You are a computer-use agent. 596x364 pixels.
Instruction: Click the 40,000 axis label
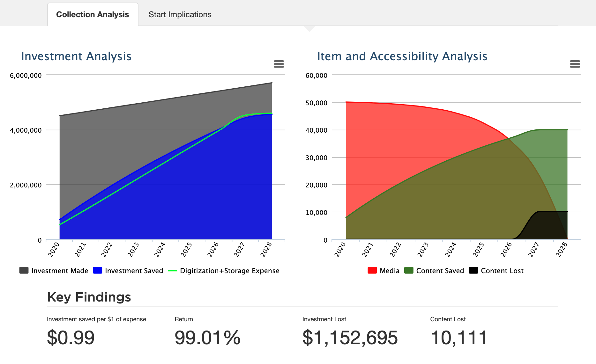[317, 130]
